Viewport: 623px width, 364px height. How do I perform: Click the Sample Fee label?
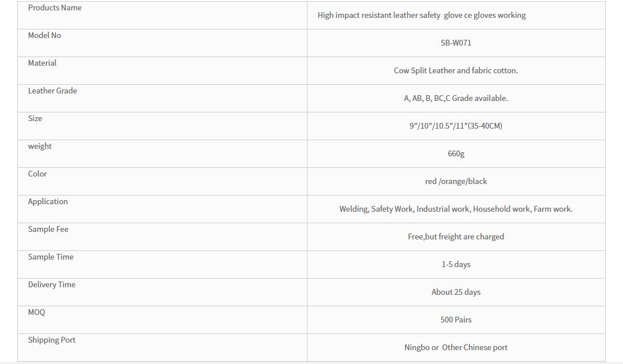(48, 229)
